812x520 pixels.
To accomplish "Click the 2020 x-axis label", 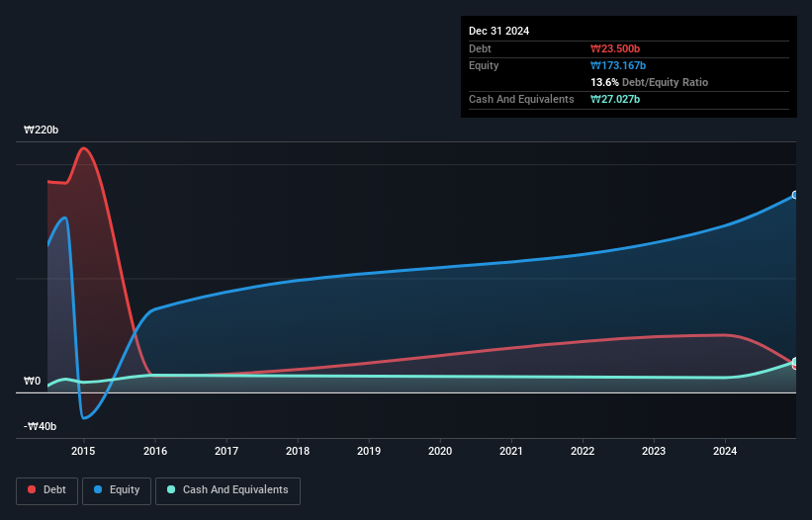I will coord(440,451).
